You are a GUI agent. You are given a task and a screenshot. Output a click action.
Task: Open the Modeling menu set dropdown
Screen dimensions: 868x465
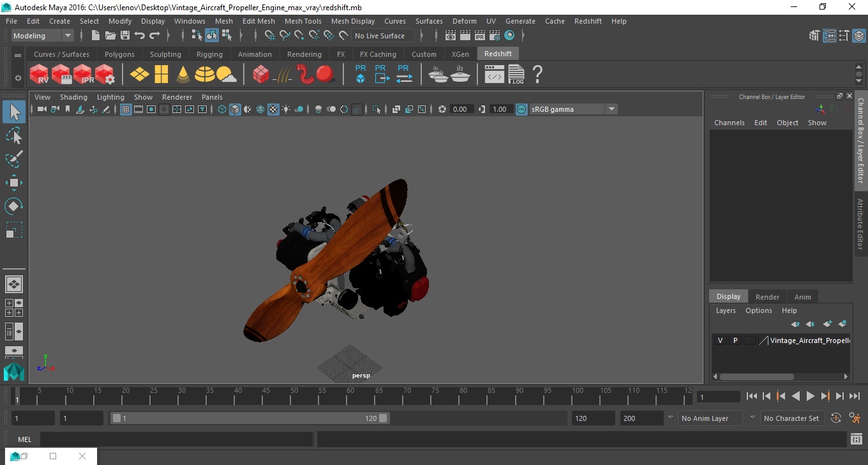[43, 36]
